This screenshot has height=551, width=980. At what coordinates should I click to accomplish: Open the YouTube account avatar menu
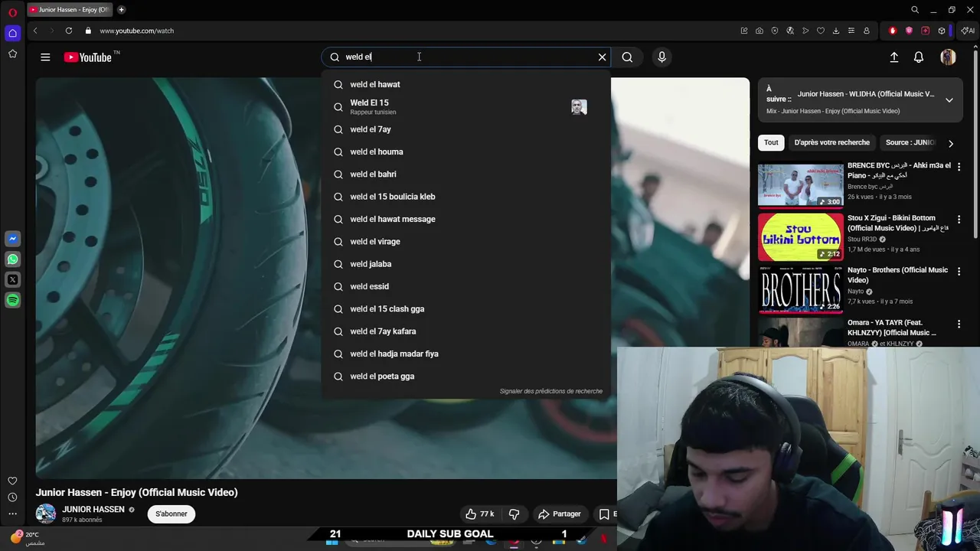point(948,57)
